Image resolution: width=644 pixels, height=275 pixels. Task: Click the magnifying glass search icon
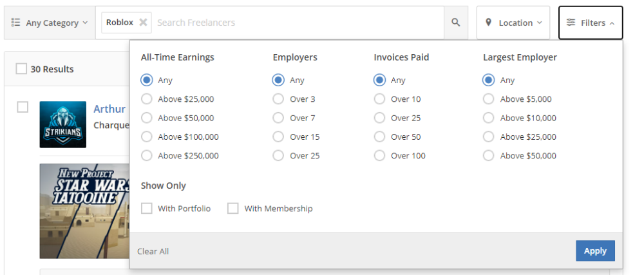click(455, 23)
